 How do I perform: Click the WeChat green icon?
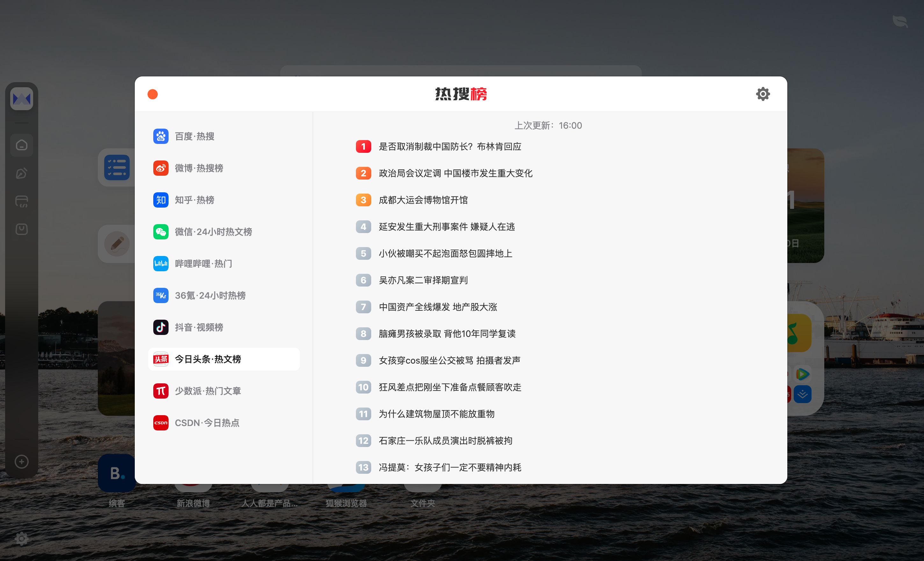161,232
